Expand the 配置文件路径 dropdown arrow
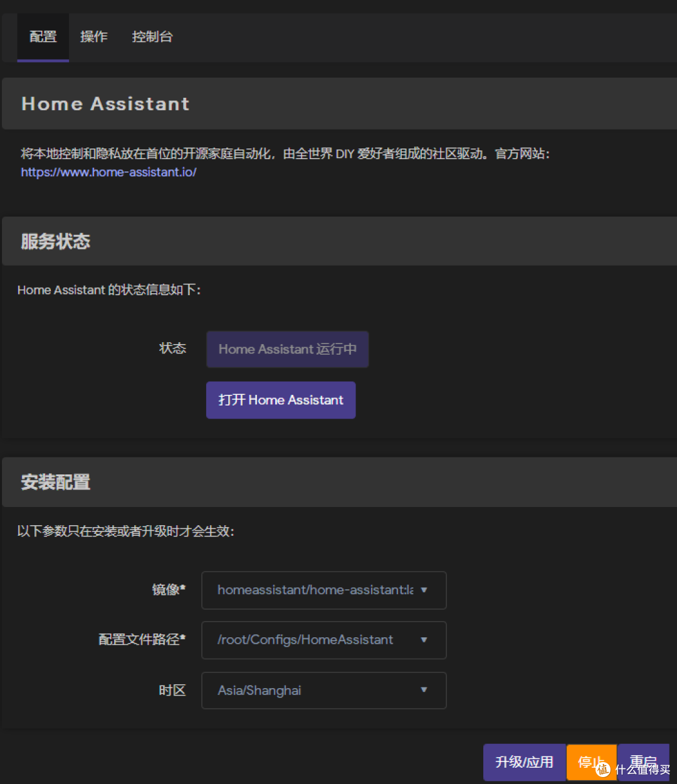The image size is (677, 784). (424, 640)
